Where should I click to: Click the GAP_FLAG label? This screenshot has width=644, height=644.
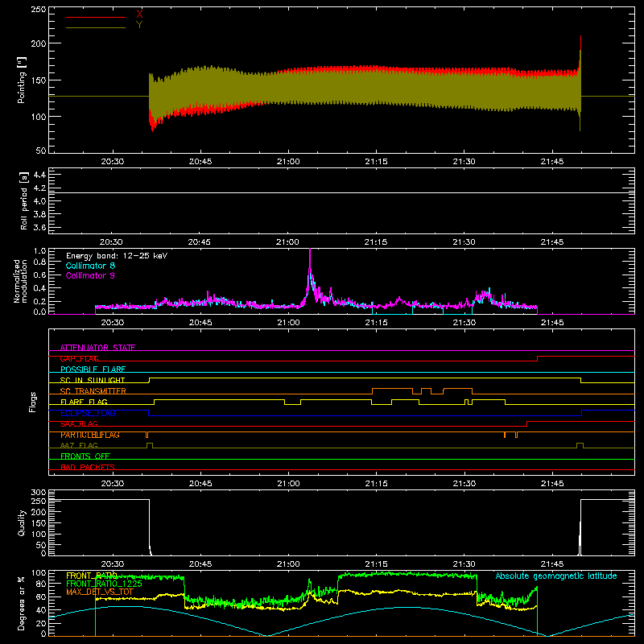(80, 358)
